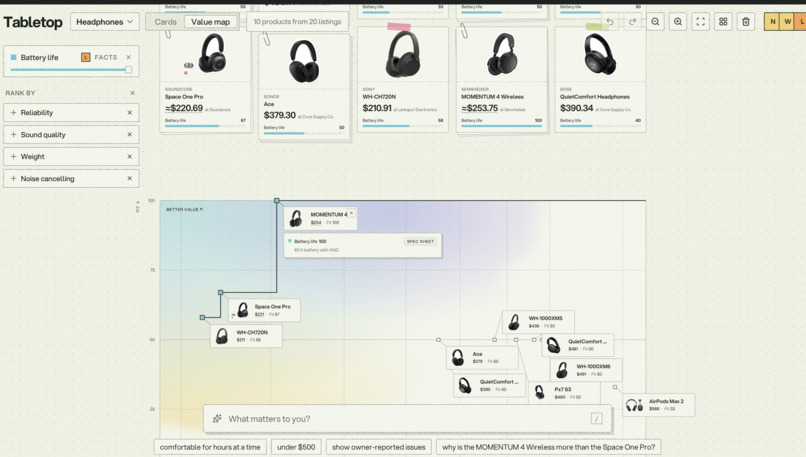The image size is (806, 457).
Task: Close the RANK BY section
Action: point(132,93)
